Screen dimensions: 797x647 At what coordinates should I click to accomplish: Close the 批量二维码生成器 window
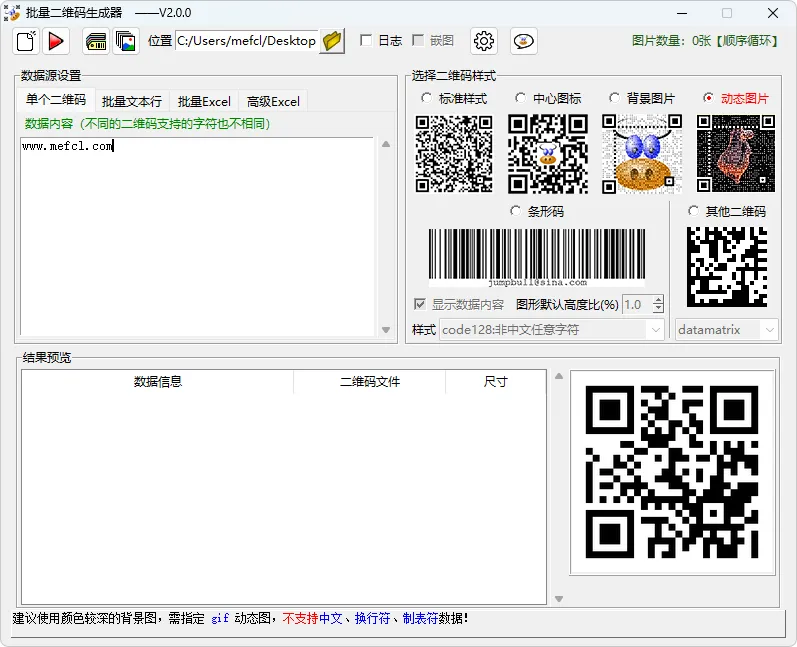tap(773, 13)
